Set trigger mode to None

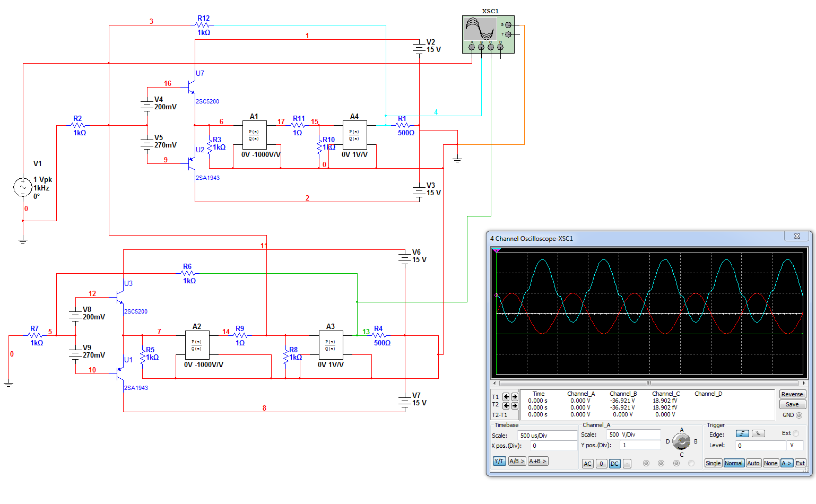pos(770,463)
